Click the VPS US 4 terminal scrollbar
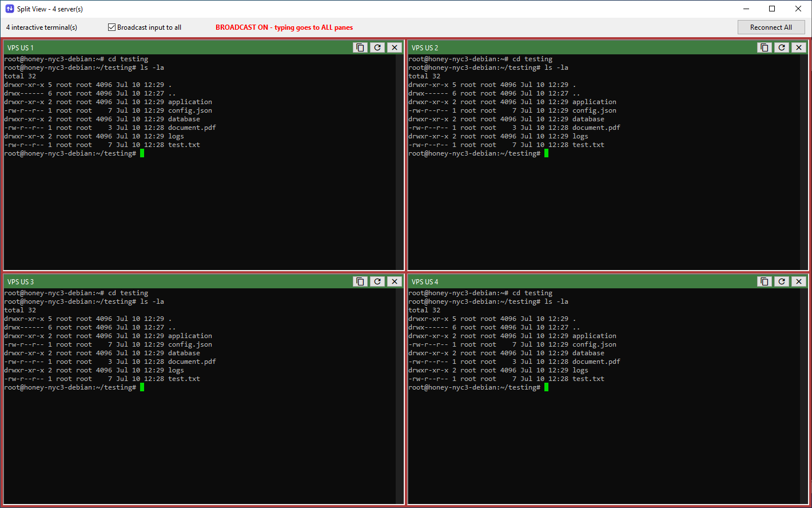 coord(803,396)
